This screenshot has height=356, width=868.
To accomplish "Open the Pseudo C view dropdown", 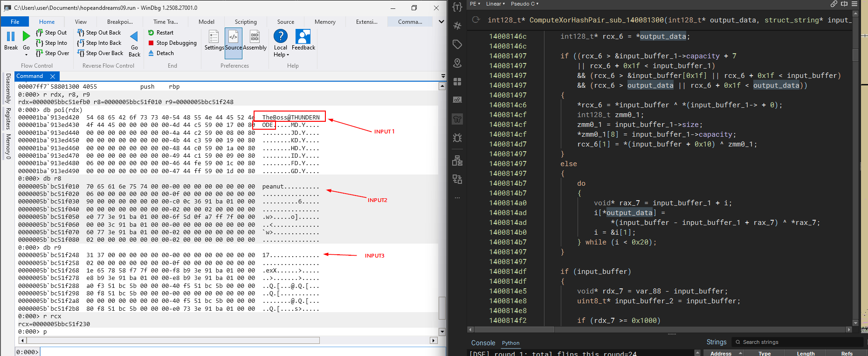I will 524,4.
